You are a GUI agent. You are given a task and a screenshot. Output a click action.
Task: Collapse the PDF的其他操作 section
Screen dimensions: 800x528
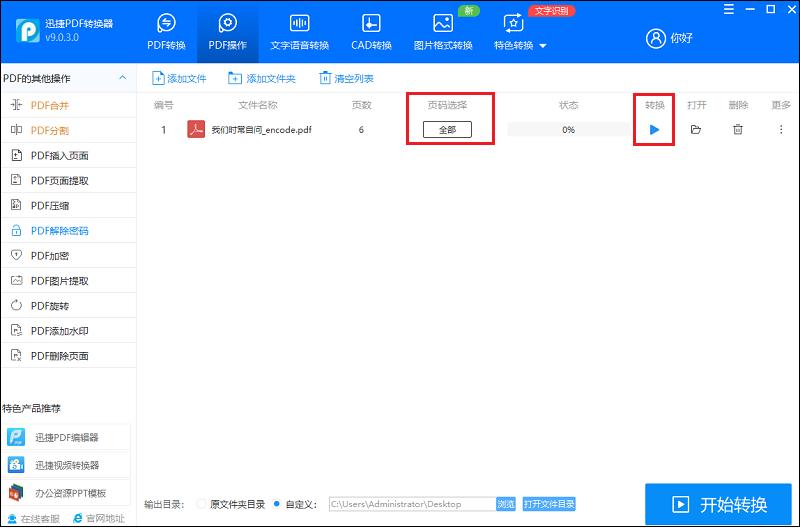click(x=122, y=78)
